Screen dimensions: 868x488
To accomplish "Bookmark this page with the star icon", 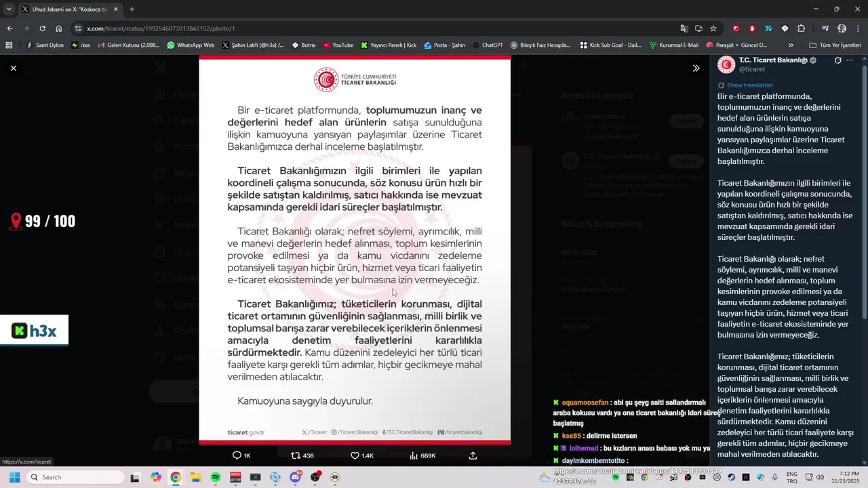I will (x=713, y=28).
